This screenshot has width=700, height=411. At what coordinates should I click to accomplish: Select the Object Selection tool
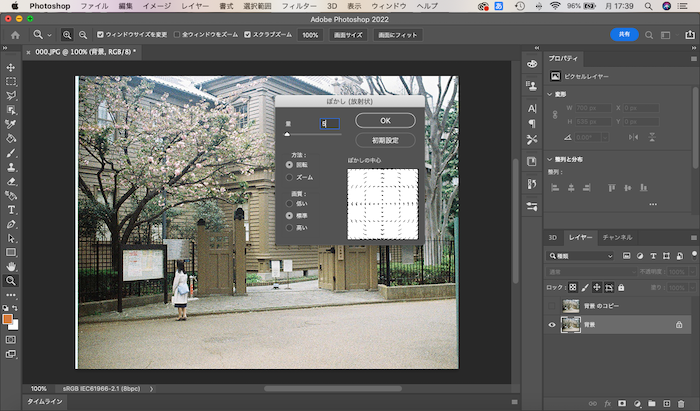tap(11, 110)
